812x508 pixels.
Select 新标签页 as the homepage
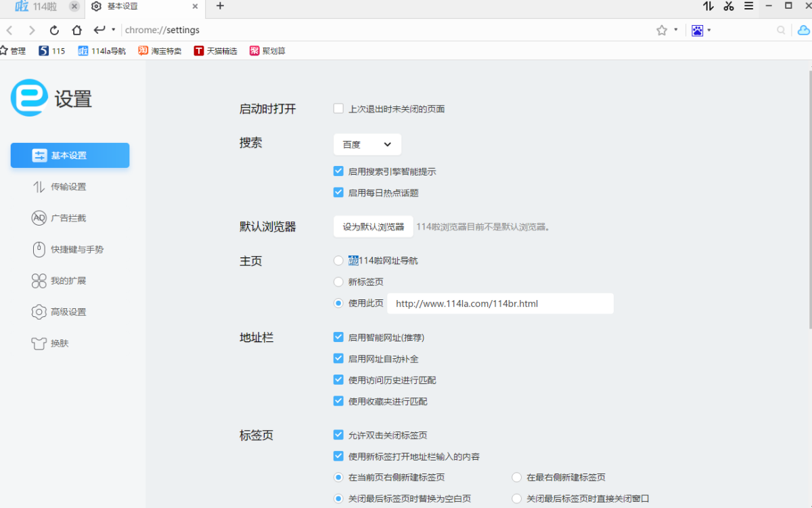(338, 281)
